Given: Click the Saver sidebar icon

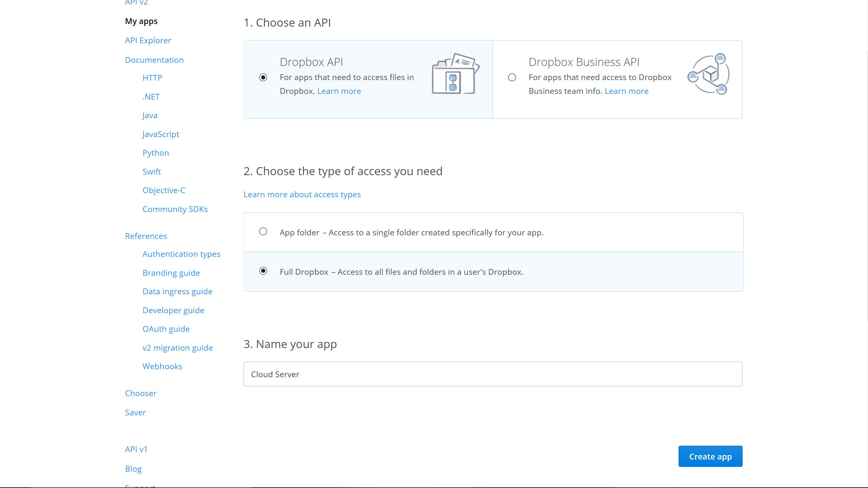Looking at the screenshot, I should tap(135, 412).
